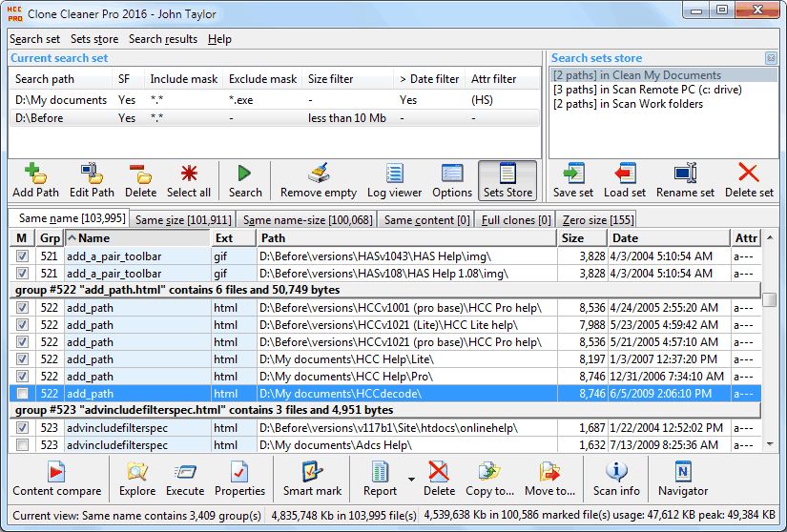Uncheck add_path in HCC Help\Lite
This screenshot has width=787, height=532.
[x=22, y=359]
